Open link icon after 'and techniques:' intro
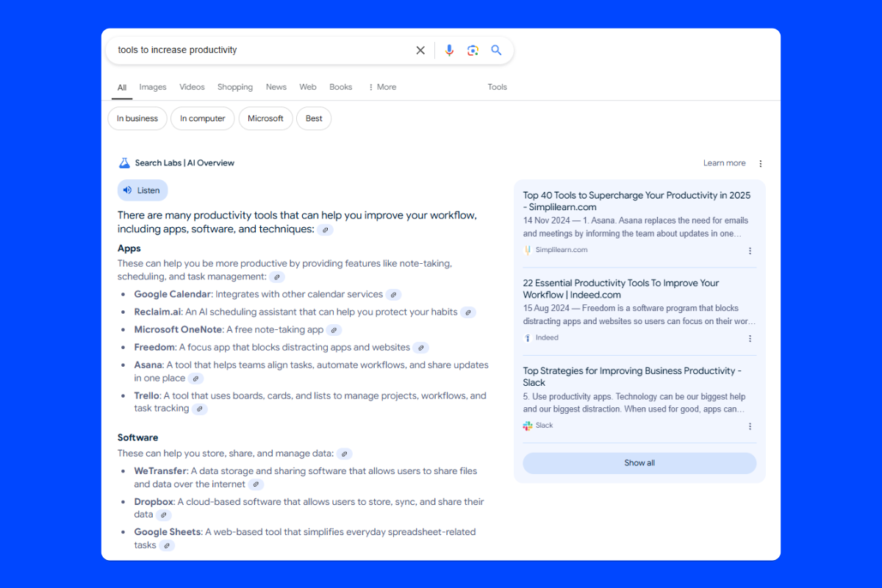Image resolution: width=882 pixels, height=588 pixels. coord(326,230)
